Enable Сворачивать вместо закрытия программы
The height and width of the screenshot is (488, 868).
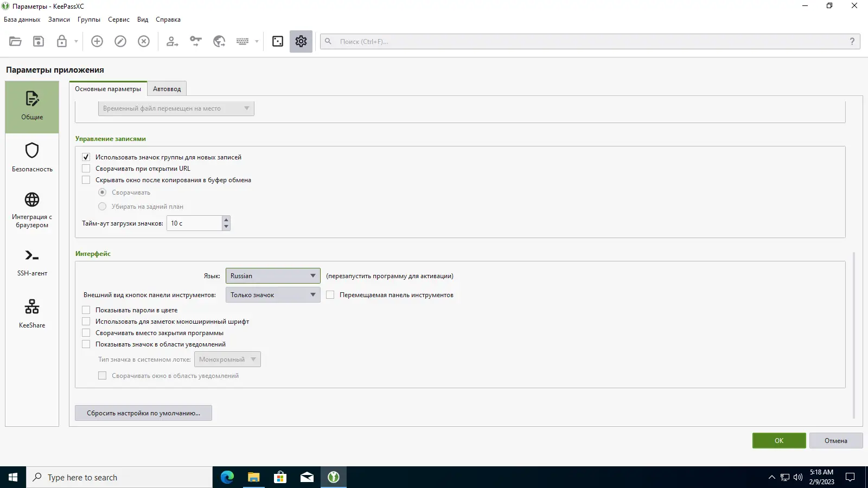86,333
